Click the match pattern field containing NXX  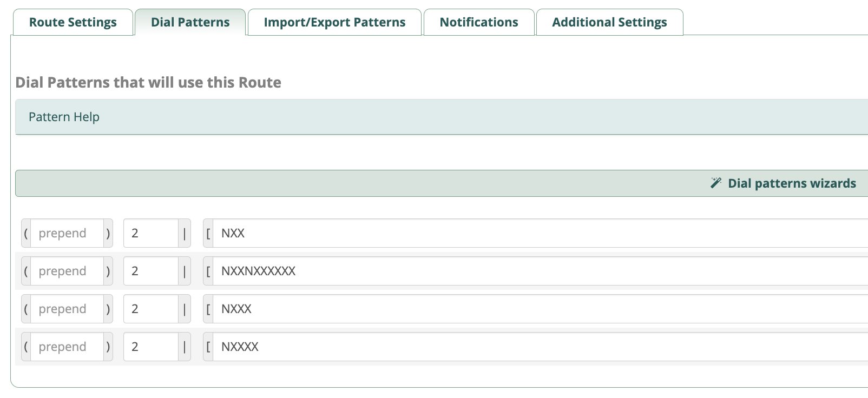(x=541, y=233)
